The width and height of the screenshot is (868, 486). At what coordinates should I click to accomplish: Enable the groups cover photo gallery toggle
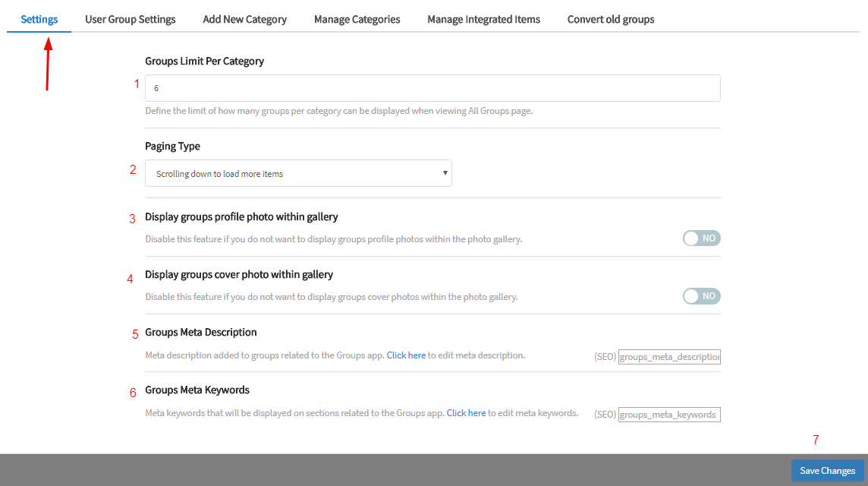click(701, 296)
